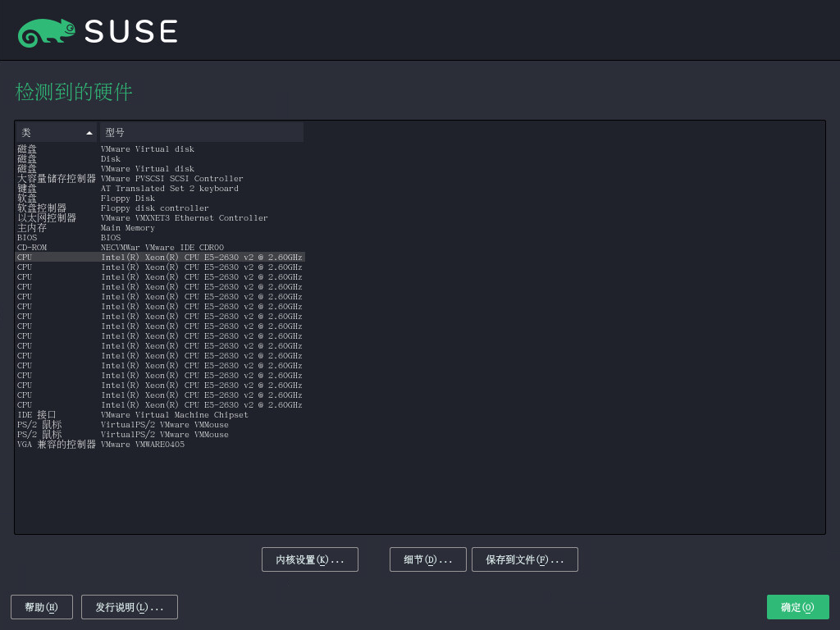Open 内核设置(K)... dialog

point(309,559)
